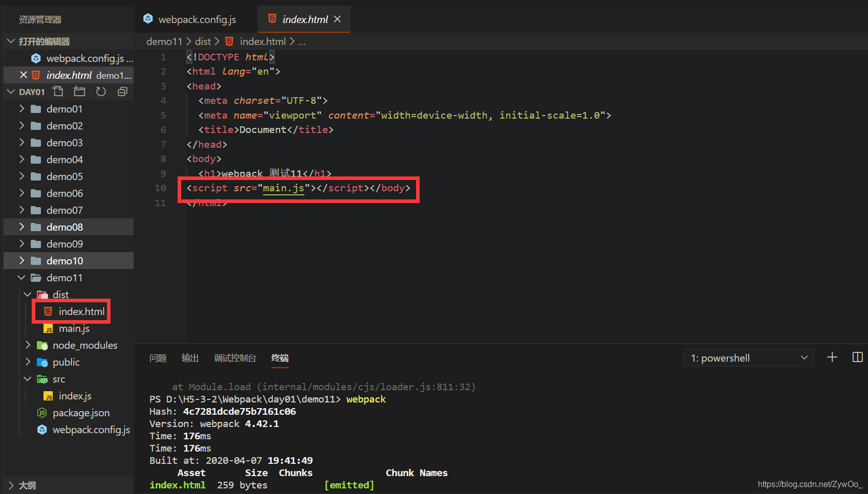This screenshot has height=494, width=868.
Task: Click dist in the breadcrumb path
Action: 203,41
